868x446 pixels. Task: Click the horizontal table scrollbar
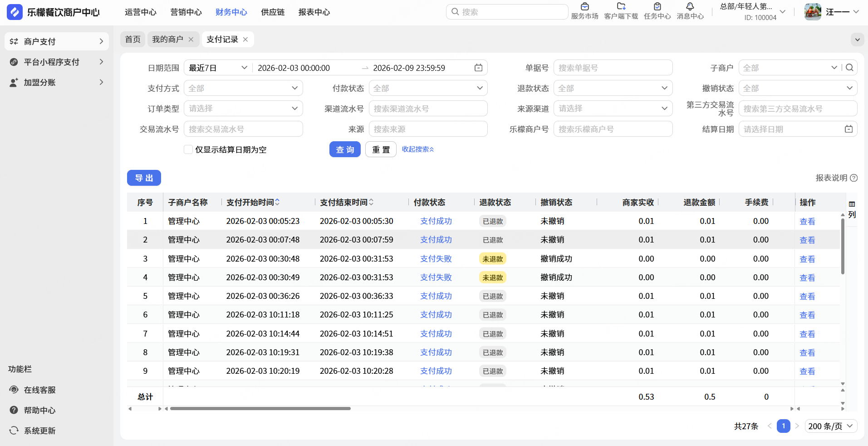tap(260, 409)
